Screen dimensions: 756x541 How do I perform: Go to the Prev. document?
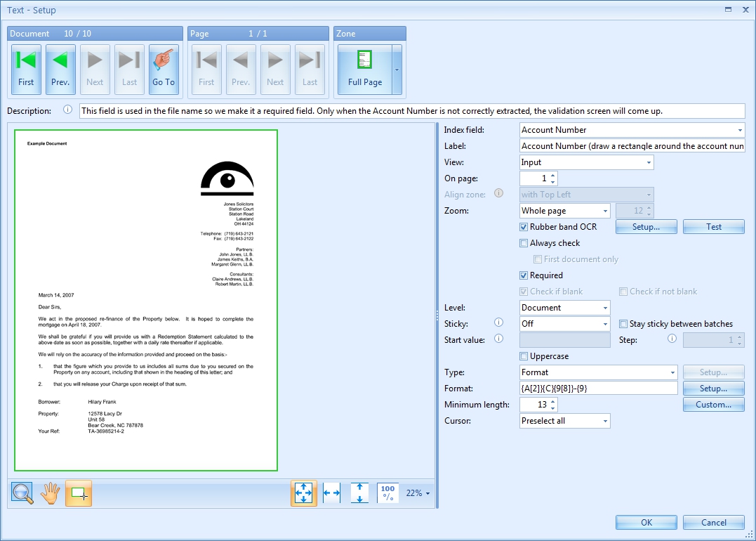tap(60, 70)
